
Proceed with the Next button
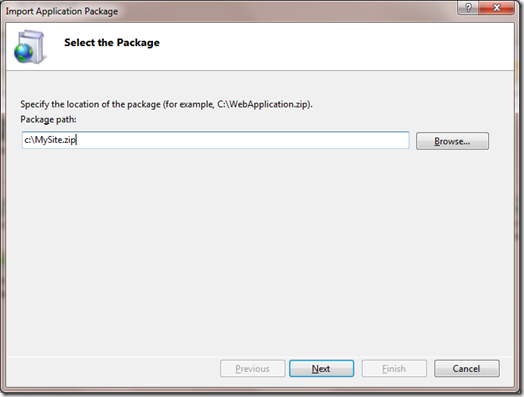(x=321, y=369)
